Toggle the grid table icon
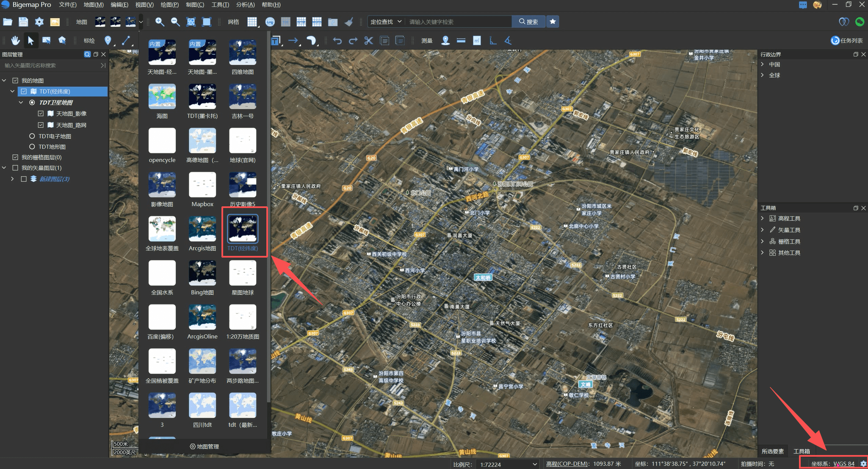Image resolution: width=868 pixels, height=469 pixels. click(x=252, y=22)
